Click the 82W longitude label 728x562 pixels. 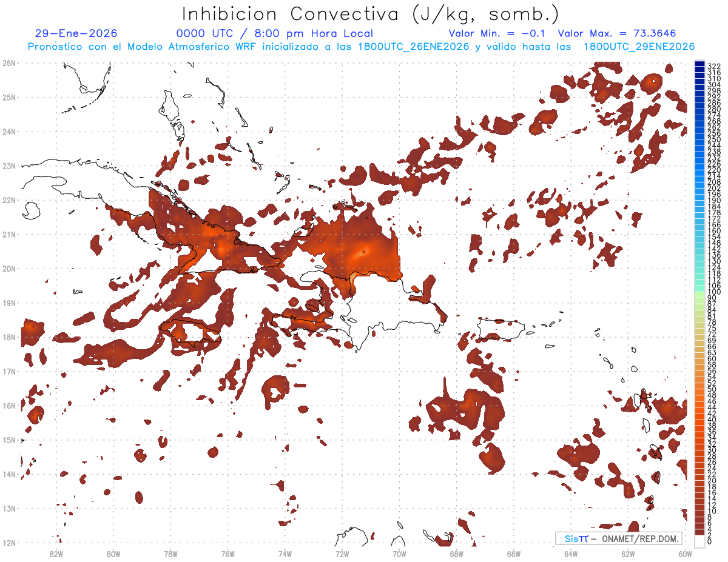[x=56, y=553]
